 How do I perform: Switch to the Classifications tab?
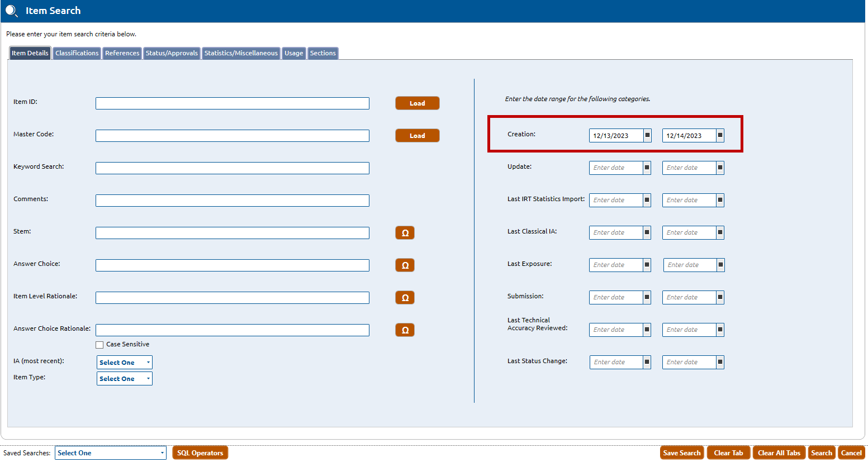[x=77, y=53]
